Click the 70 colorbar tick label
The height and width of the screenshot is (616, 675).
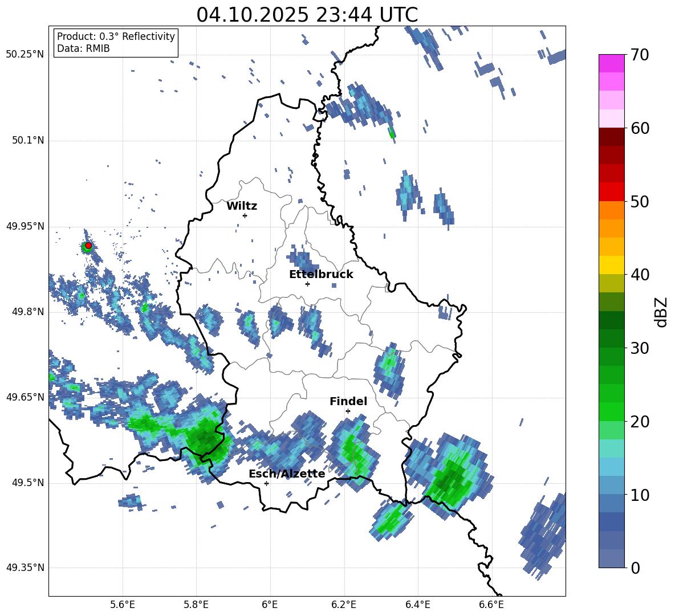tap(640, 55)
